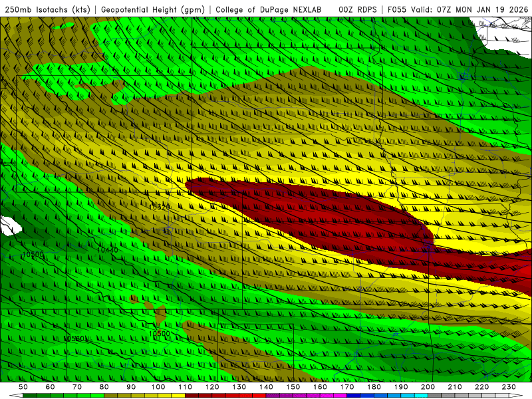Viewport: 532px width, 399px height.
Task: Click the "250mb Isotachs (kts)" title text
Action: point(47,10)
